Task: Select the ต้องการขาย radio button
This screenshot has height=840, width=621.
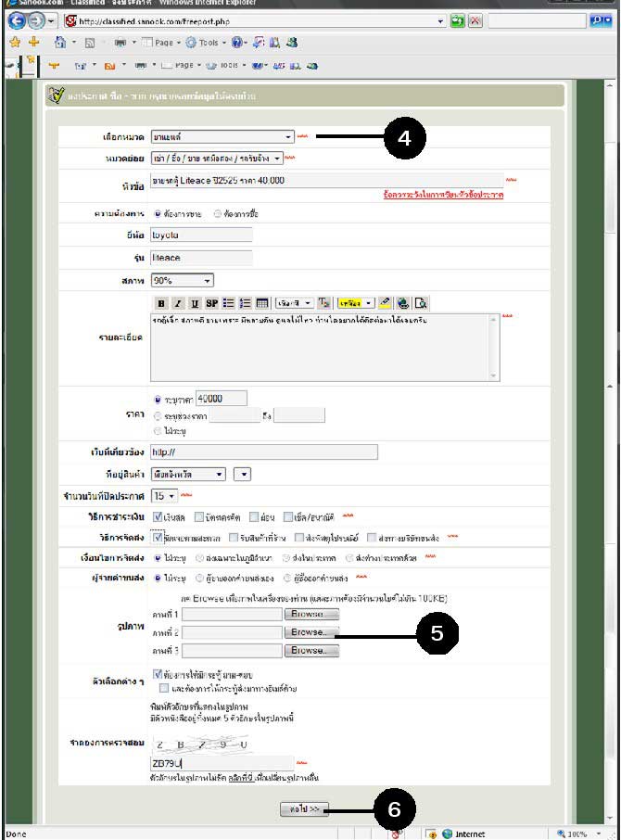Action: (158, 214)
